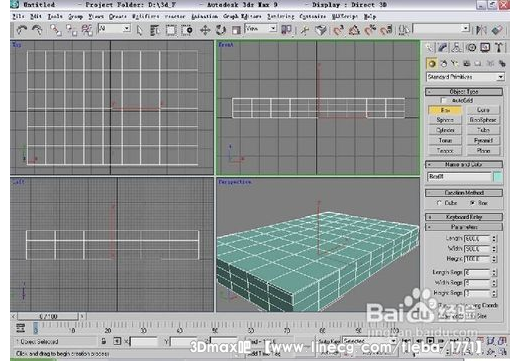Open the Rendering menu
This screenshot has height=364, width=511.
[280, 16]
